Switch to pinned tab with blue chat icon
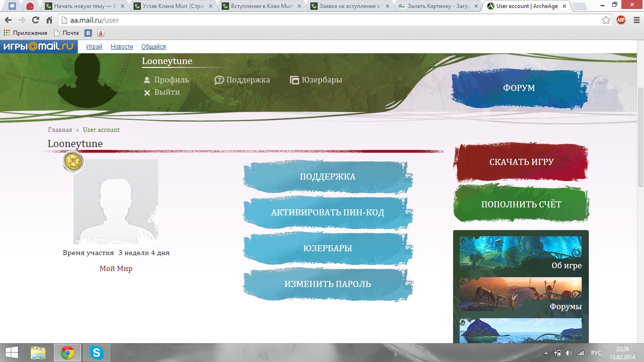The height and width of the screenshot is (362, 644). [12, 7]
